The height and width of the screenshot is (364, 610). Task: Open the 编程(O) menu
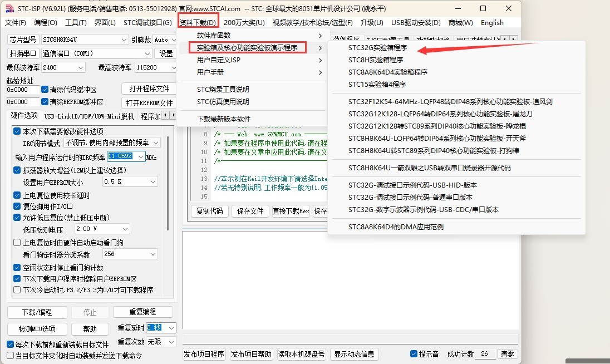(46, 23)
